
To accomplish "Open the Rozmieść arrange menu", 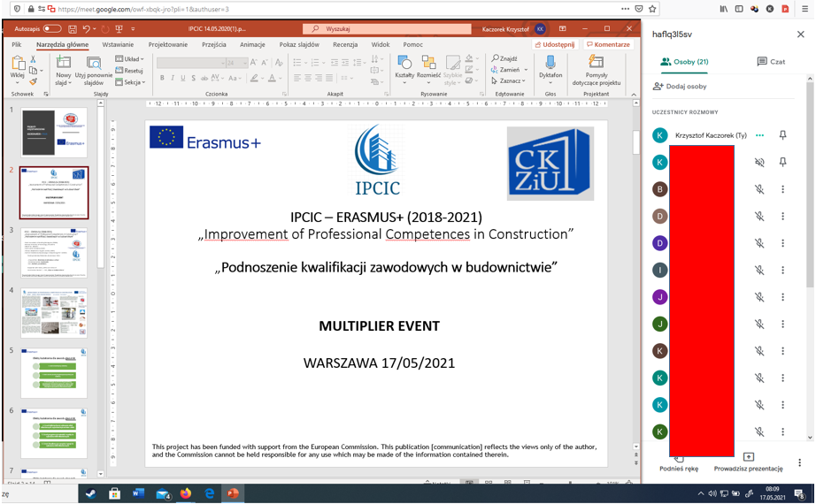I will pyautogui.click(x=429, y=69).
